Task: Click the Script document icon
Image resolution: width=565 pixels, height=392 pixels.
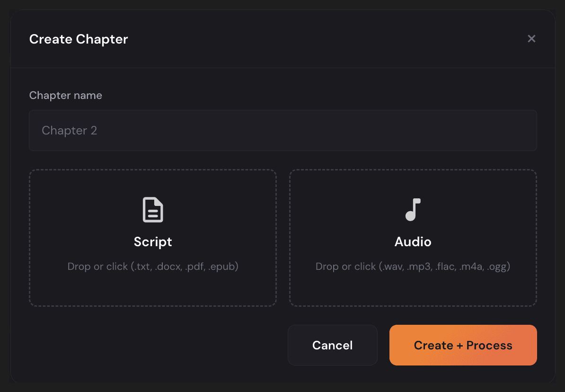Action: (x=153, y=210)
